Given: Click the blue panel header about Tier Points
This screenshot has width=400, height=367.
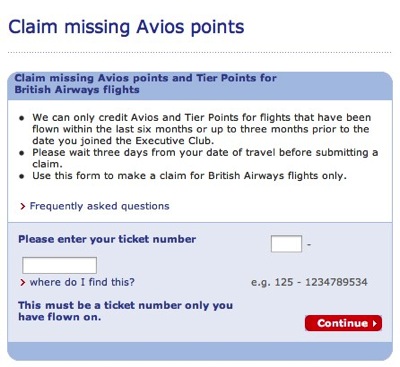Looking at the screenshot, I should (200, 86).
